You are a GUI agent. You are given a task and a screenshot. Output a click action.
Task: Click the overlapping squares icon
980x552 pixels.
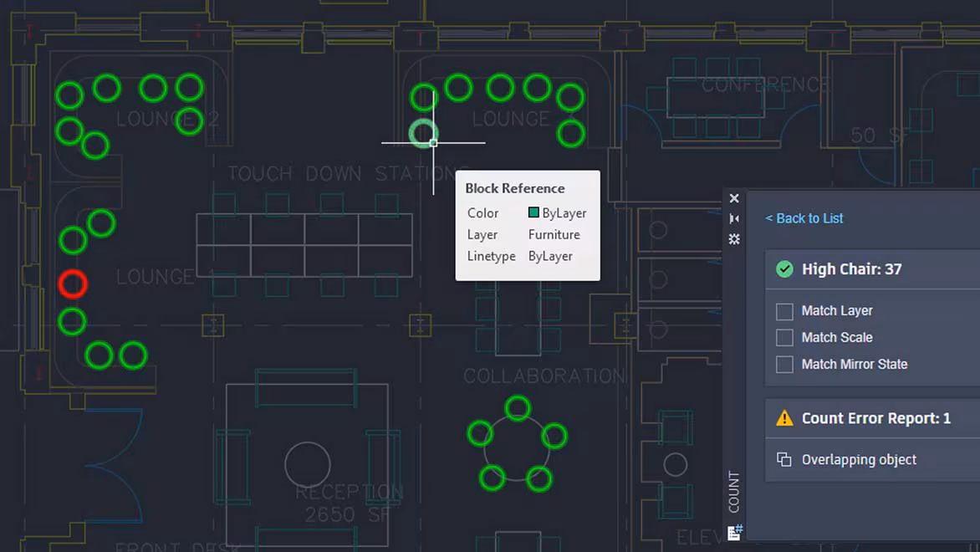(x=783, y=459)
